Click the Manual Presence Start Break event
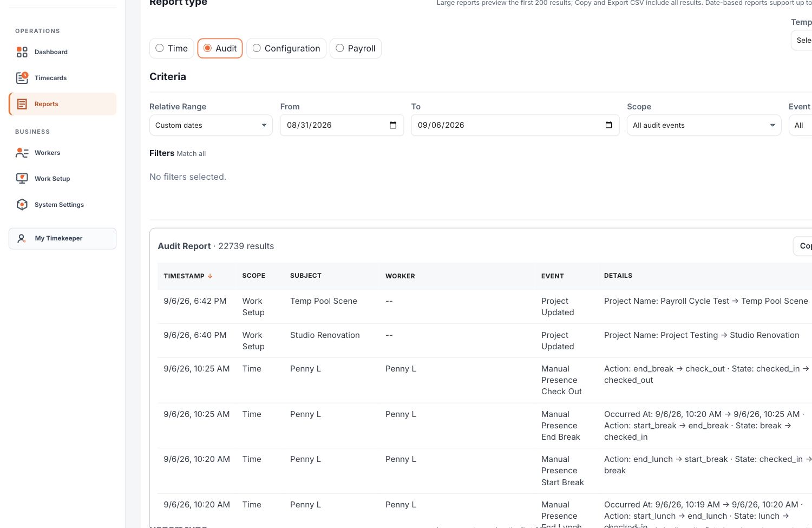This screenshot has width=812, height=528. 562,471
